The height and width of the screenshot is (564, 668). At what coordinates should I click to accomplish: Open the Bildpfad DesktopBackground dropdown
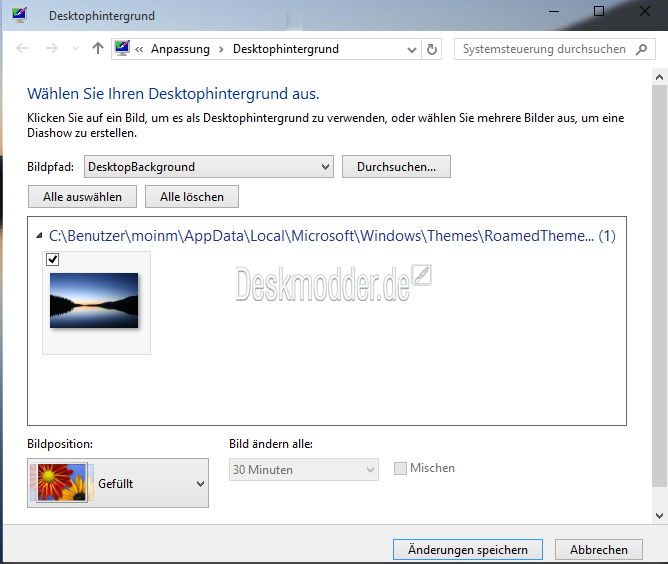209,167
